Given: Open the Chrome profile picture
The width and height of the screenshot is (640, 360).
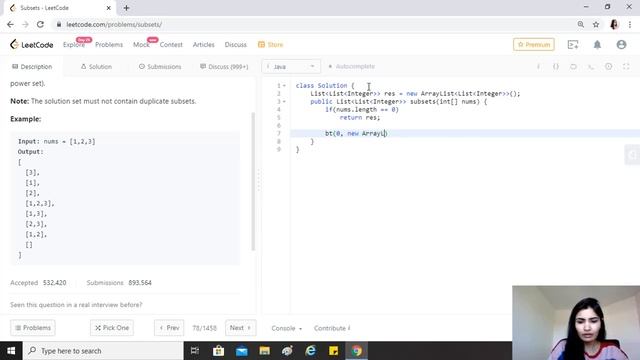Looking at the screenshot, I should pyautogui.click(x=614, y=24).
